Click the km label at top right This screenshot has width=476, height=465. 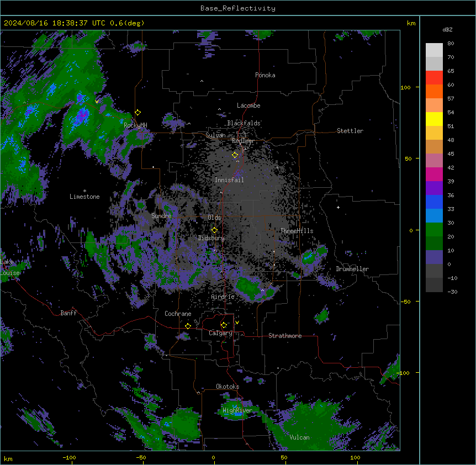pos(411,23)
